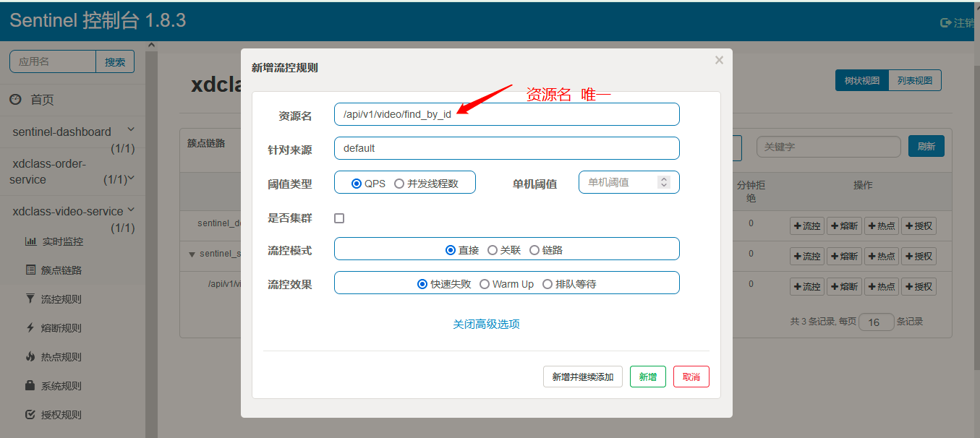
Task: Go to 首页 in the sidebar
Action: (x=42, y=100)
